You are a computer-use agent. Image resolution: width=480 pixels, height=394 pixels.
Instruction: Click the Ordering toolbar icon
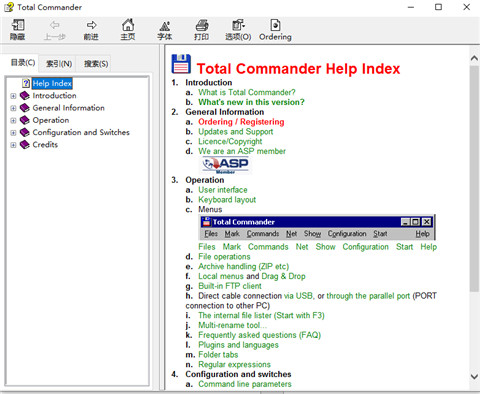[275, 25]
